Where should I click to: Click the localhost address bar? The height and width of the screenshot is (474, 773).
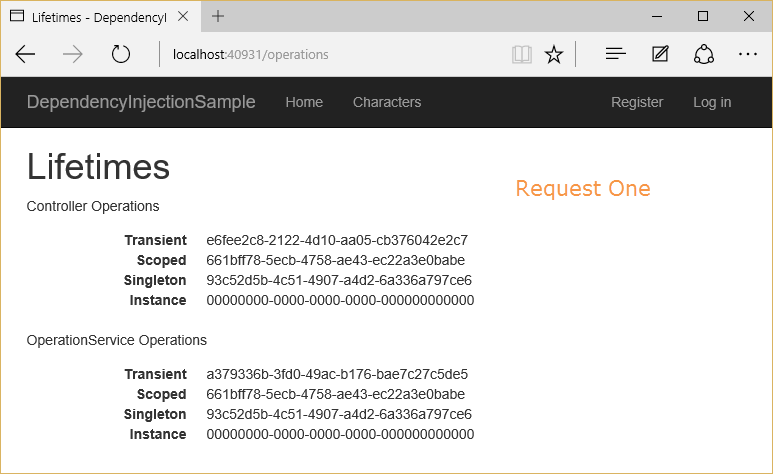pos(330,55)
